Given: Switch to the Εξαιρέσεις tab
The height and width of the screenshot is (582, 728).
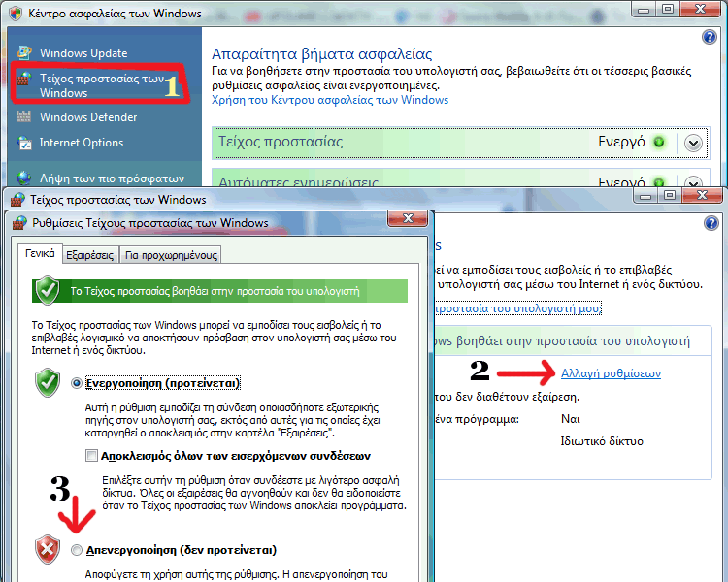Looking at the screenshot, I should [89, 255].
